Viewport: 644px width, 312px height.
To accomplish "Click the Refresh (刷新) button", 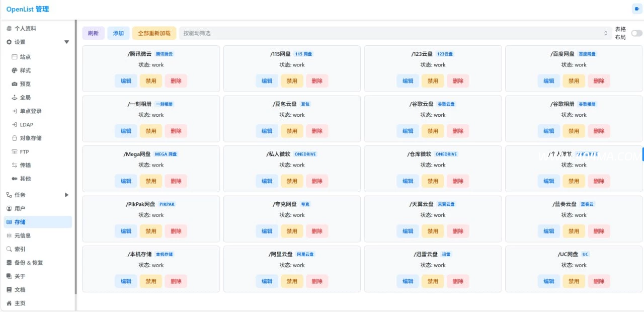I will [94, 33].
